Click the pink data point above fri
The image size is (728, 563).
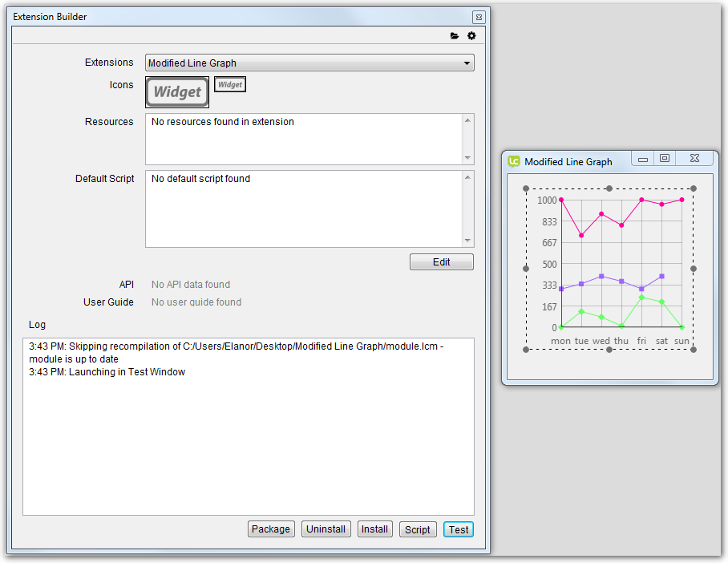point(641,200)
